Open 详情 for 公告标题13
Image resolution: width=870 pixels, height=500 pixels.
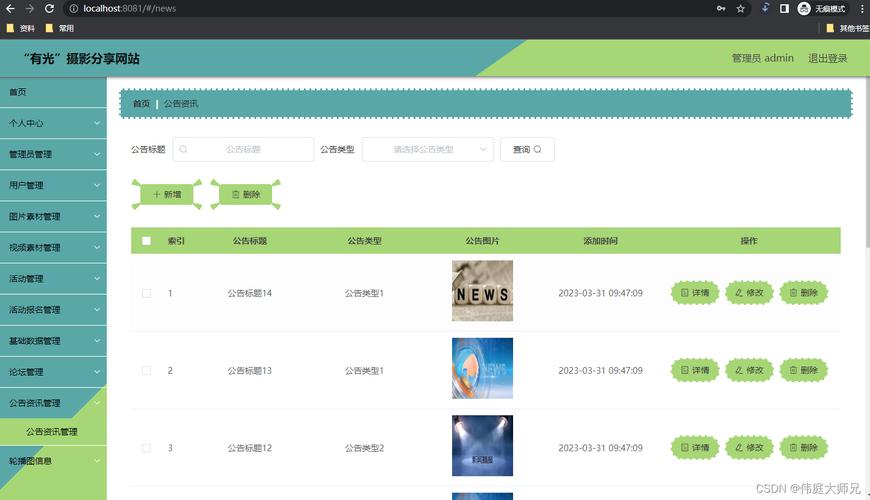click(695, 370)
